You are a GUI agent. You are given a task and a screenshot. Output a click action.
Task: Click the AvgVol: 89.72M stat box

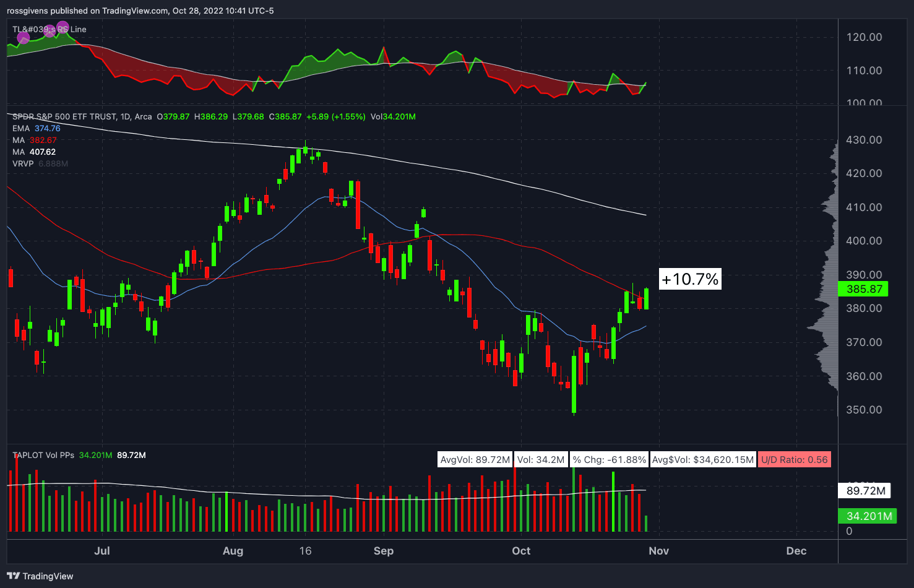tap(475, 459)
